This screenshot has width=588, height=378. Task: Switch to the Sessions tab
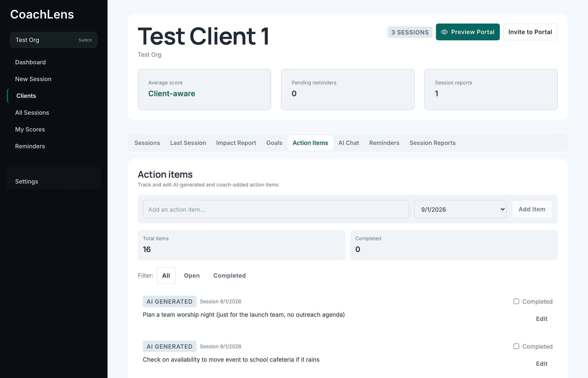[x=147, y=143]
